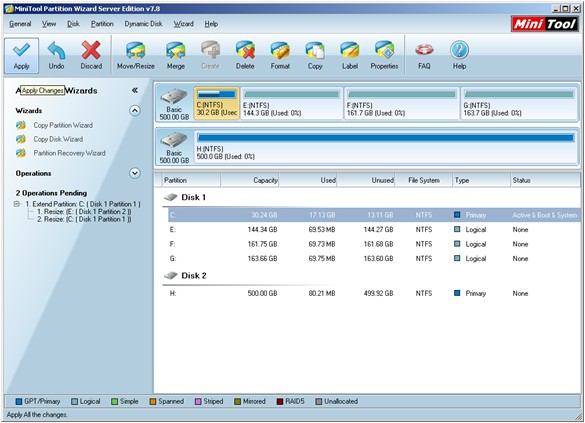The height and width of the screenshot is (423, 585).
Task: Open the General menu
Action: pyautogui.click(x=20, y=24)
